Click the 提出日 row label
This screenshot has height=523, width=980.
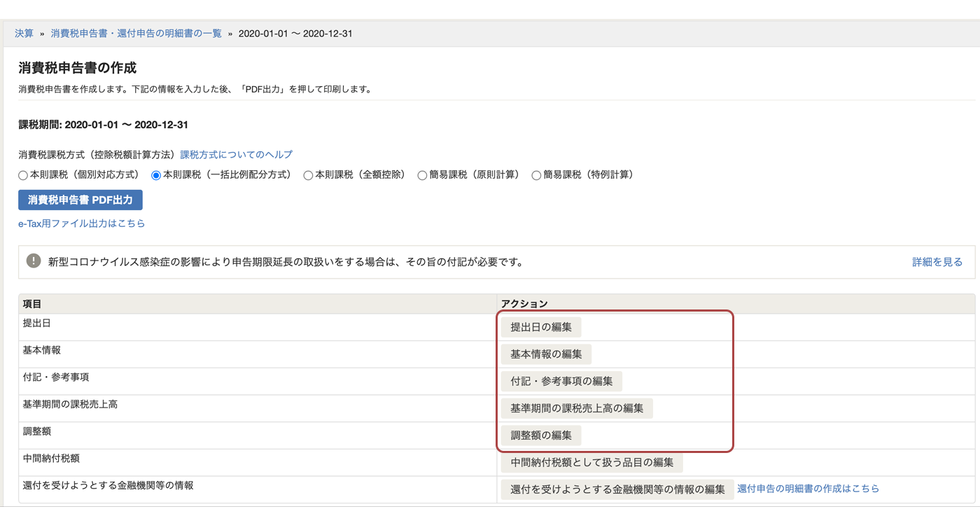point(37,323)
